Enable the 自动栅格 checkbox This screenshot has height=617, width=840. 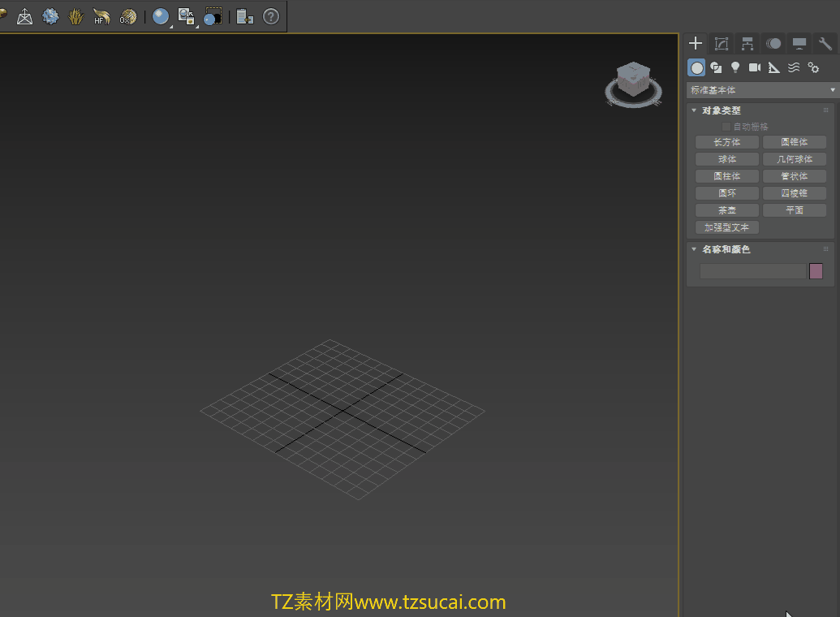[726, 127]
